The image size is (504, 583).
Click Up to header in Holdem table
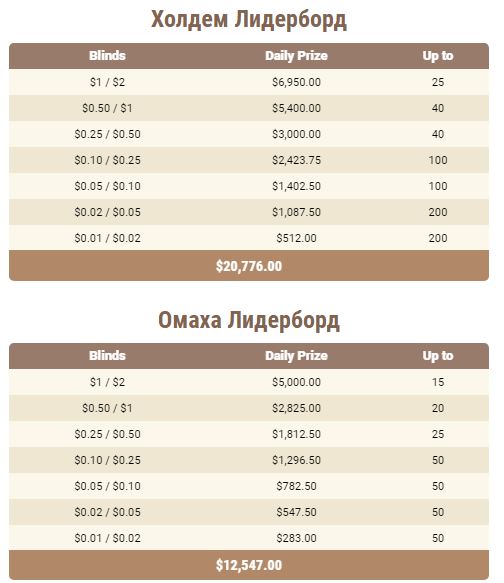438,56
